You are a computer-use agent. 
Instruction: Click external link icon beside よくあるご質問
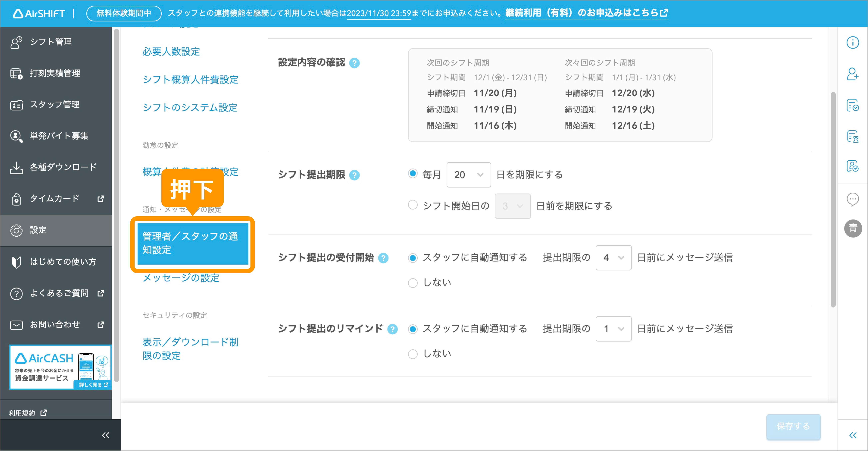point(100,293)
